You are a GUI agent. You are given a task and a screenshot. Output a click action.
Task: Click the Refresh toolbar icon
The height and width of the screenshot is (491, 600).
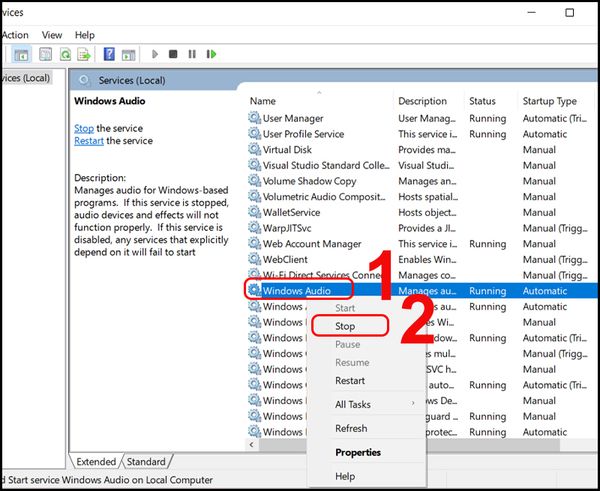pyautogui.click(x=66, y=55)
